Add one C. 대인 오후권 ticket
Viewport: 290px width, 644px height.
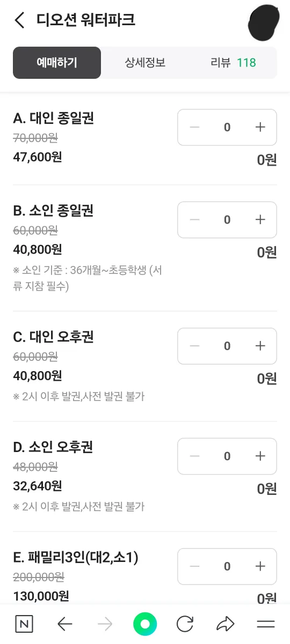260,346
